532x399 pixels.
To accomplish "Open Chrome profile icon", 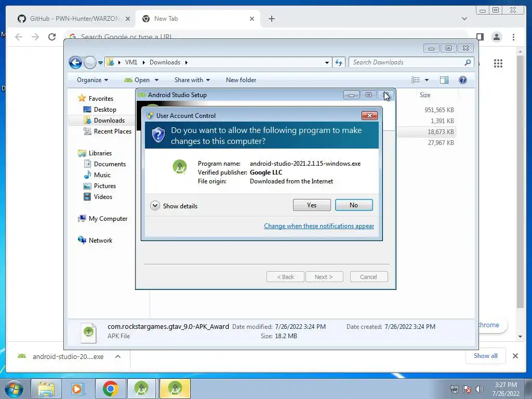I will click(497, 37).
